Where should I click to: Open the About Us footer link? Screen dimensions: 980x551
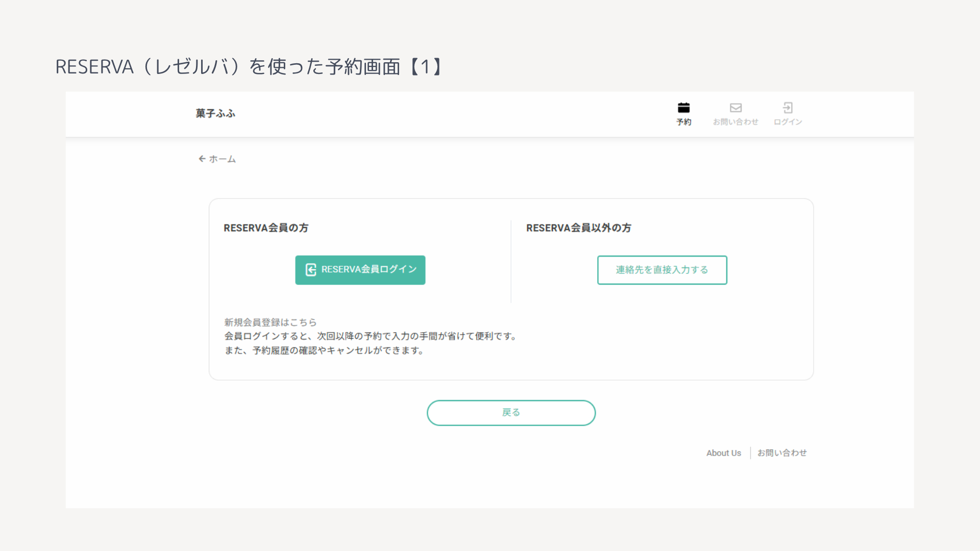tap(723, 453)
